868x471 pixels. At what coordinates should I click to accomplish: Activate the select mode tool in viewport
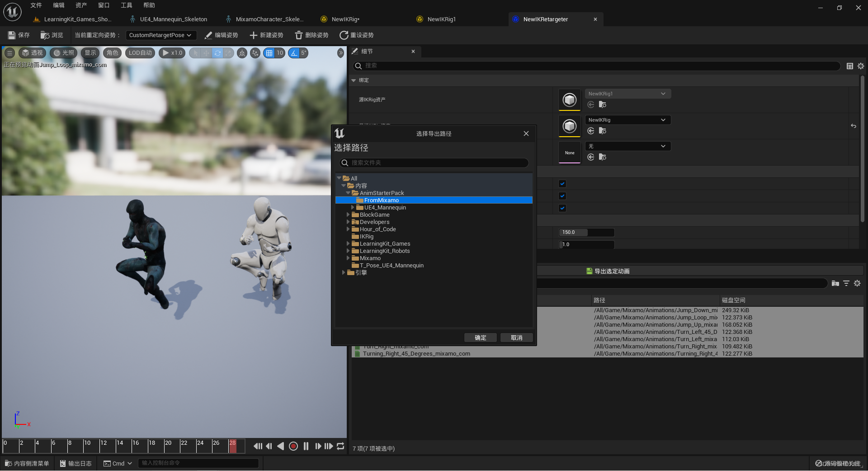point(195,53)
